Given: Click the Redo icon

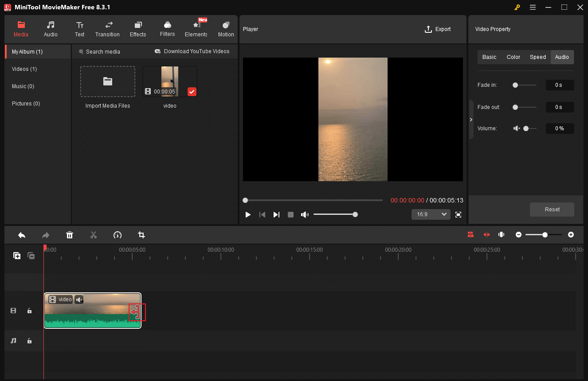Looking at the screenshot, I should coord(45,235).
